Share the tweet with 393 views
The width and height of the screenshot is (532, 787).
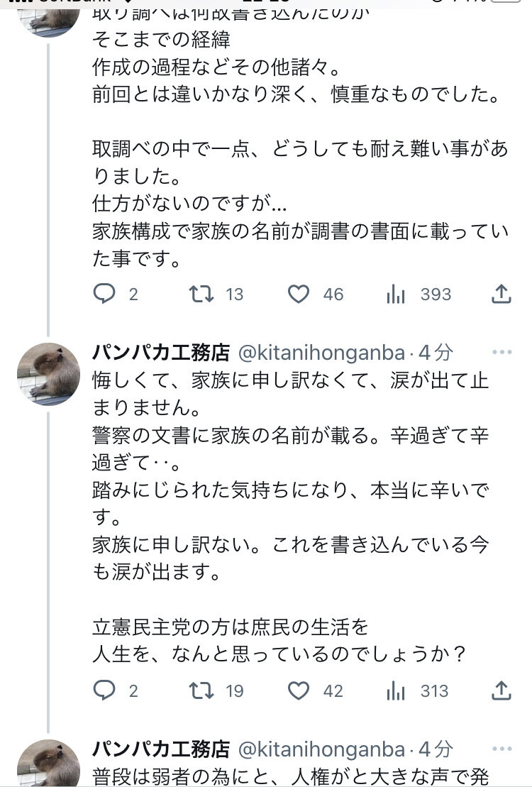[x=501, y=294]
